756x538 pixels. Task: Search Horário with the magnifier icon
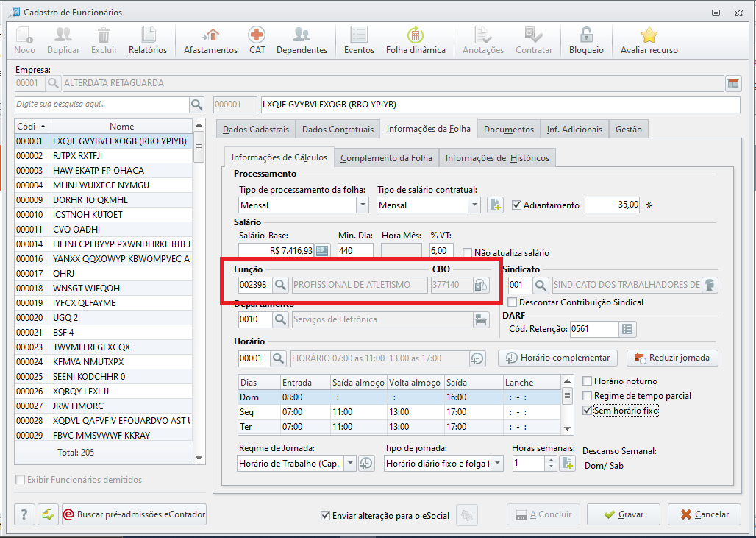click(x=278, y=358)
